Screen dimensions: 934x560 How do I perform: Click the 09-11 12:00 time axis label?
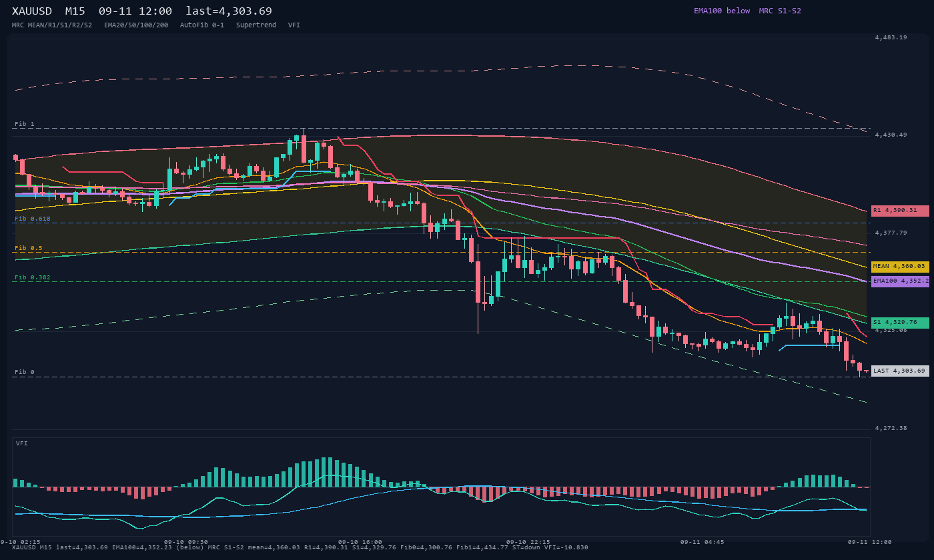tap(870, 542)
